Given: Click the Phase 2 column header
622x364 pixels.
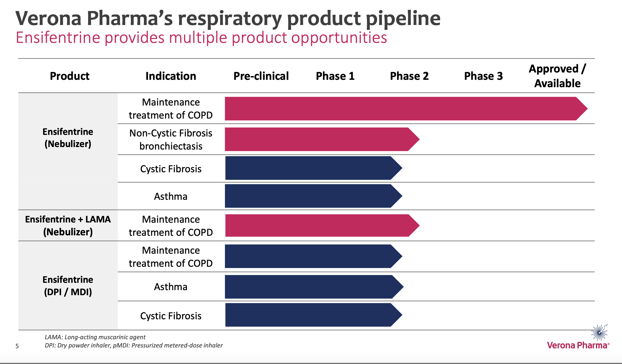Looking at the screenshot, I should [409, 76].
